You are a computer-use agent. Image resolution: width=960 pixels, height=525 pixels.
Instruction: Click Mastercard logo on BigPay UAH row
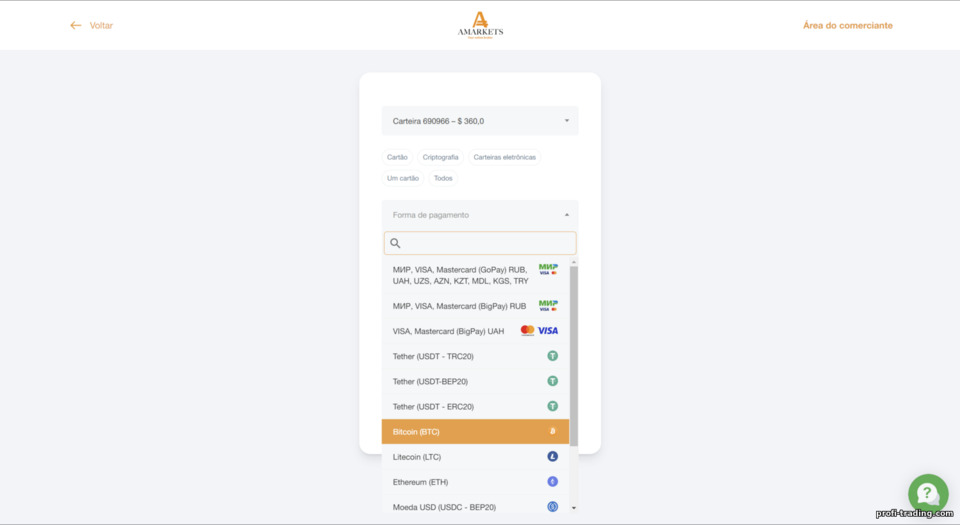(527, 330)
